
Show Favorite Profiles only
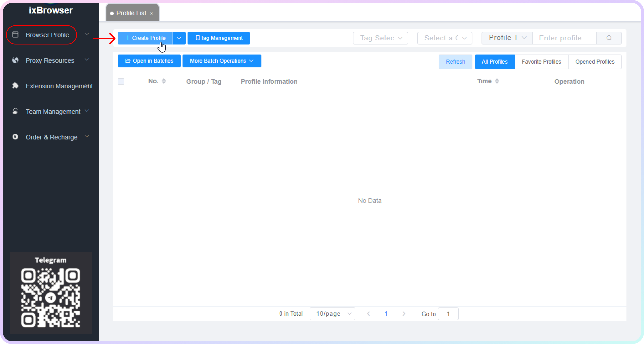(541, 62)
